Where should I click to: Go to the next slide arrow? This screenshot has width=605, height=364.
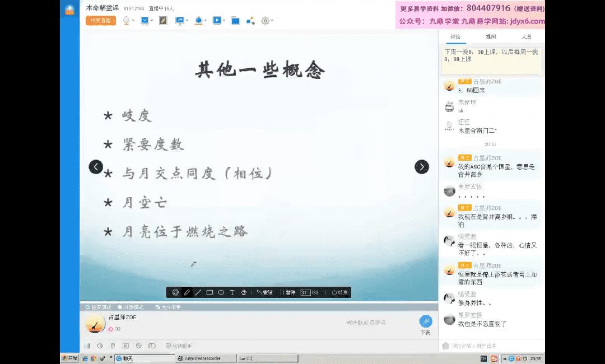pyautogui.click(x=421, y=167)
